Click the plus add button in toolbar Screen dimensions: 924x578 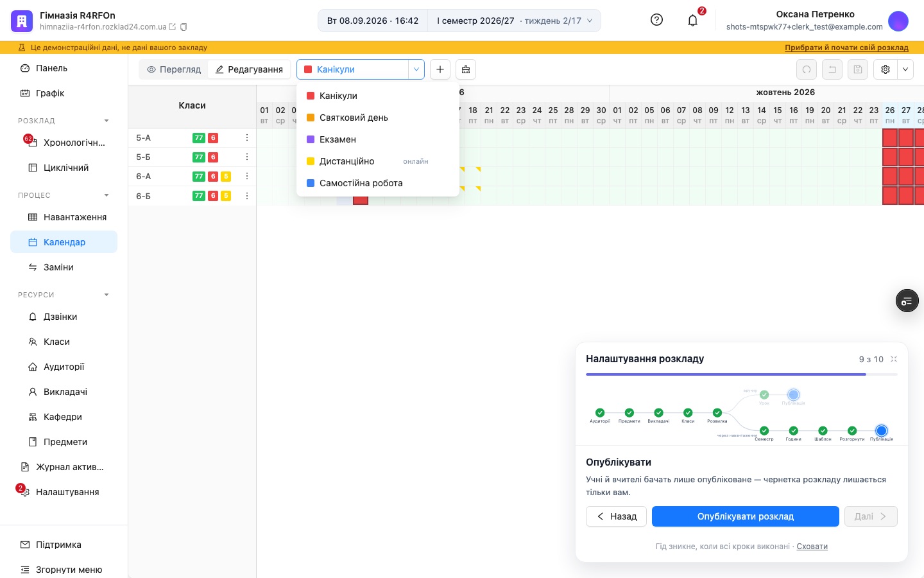(440, 69)
